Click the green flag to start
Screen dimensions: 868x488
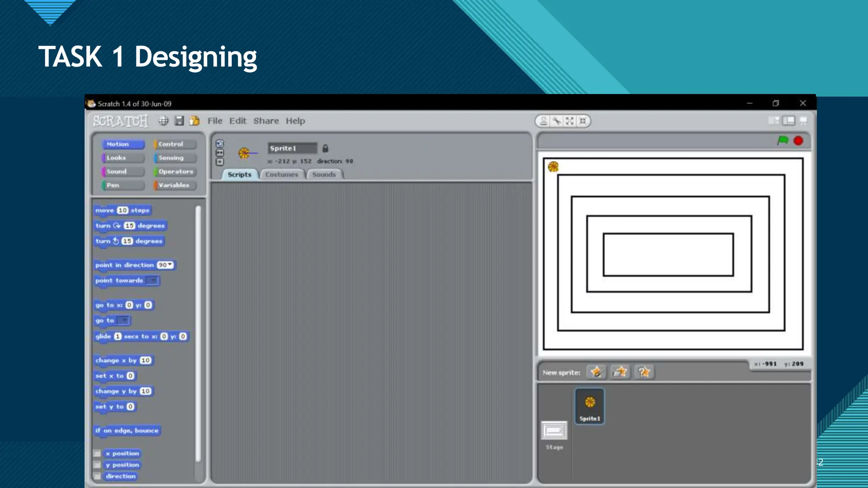pos(782,140)
